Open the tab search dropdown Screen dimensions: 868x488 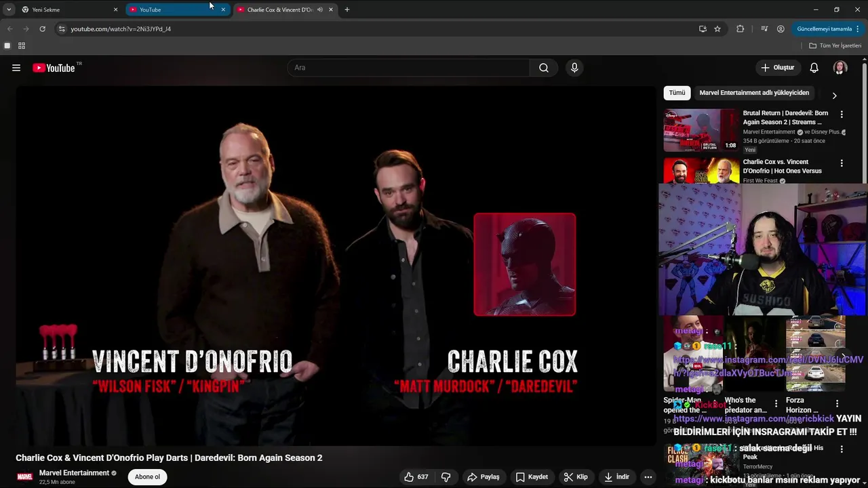click(9, 9)
